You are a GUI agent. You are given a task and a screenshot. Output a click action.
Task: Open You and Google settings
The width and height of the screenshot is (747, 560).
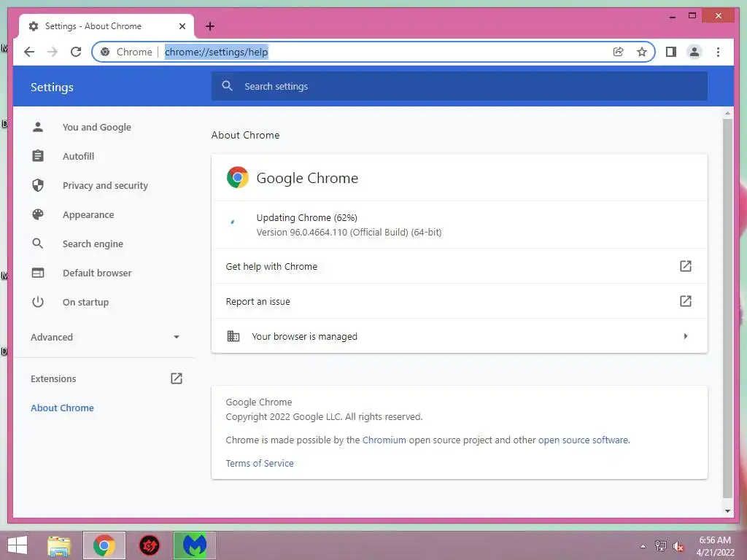pos(97,127)
